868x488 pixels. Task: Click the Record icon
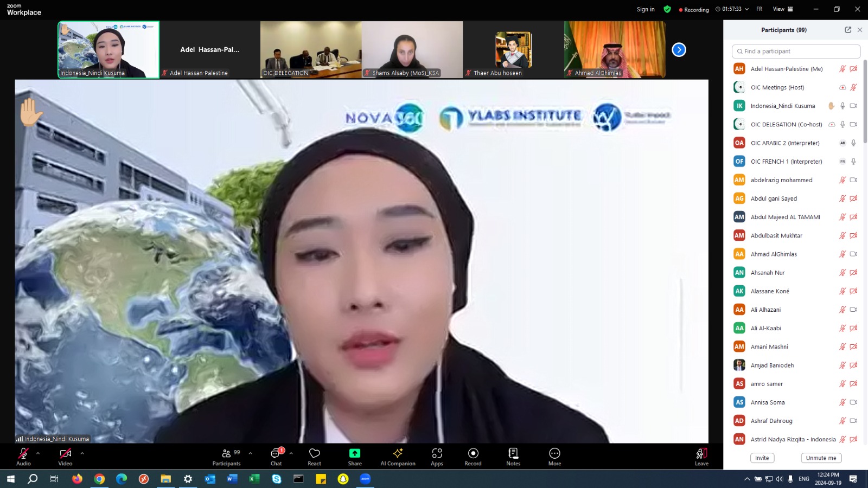(473, 456)
